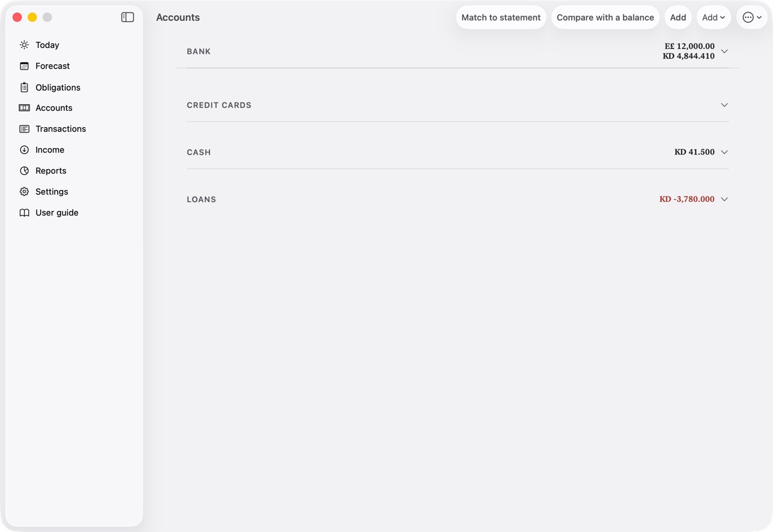This screenshot has height=532, width=773.
Task: Click the Accounts banknote icon
Action: click(24, 108)
